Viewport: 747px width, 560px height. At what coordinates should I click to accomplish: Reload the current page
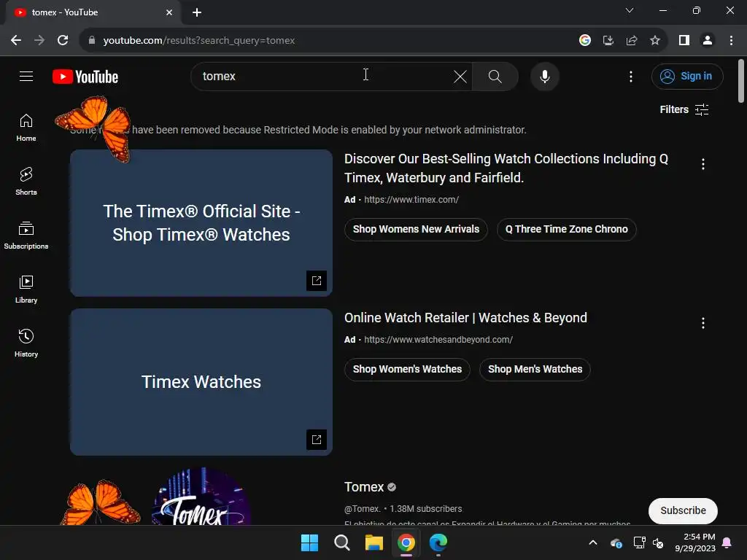pos(63,41)
